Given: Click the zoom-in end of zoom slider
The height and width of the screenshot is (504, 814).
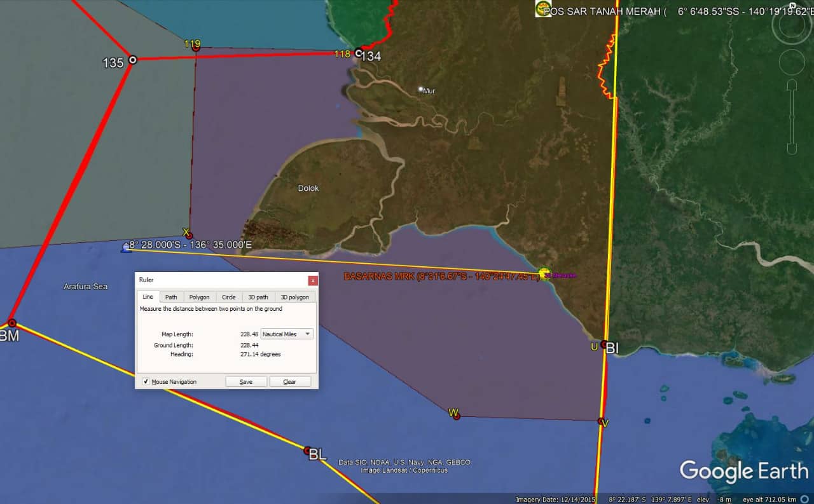Looking at the screenshot, I should [792, 85].
